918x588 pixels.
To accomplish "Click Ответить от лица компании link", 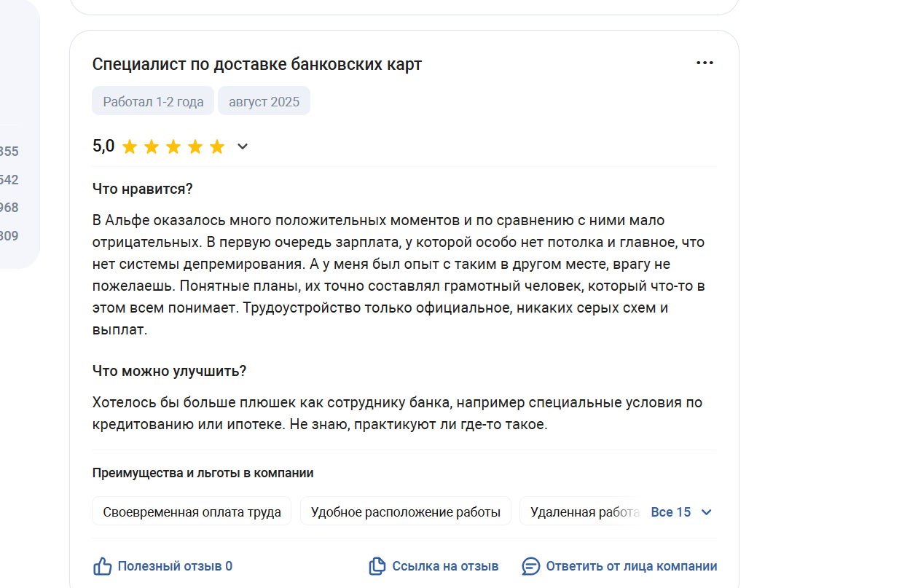I will pyautogui.click(x=632, y=566).
